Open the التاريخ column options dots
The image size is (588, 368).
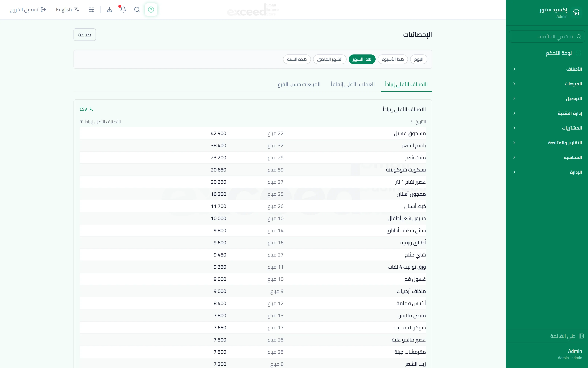[x=412, y=122]
